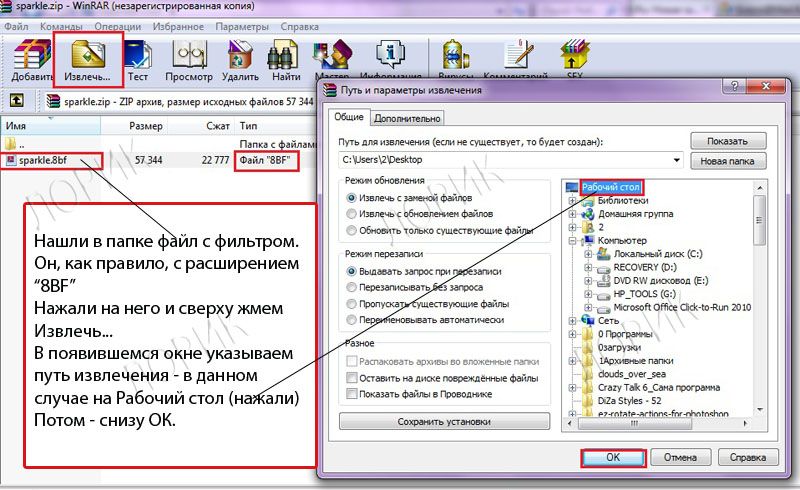The width and height of the screenshot is (800, 490).
Task: Open the extraction path dropdown arrow
Action: [x=676, y=160]
